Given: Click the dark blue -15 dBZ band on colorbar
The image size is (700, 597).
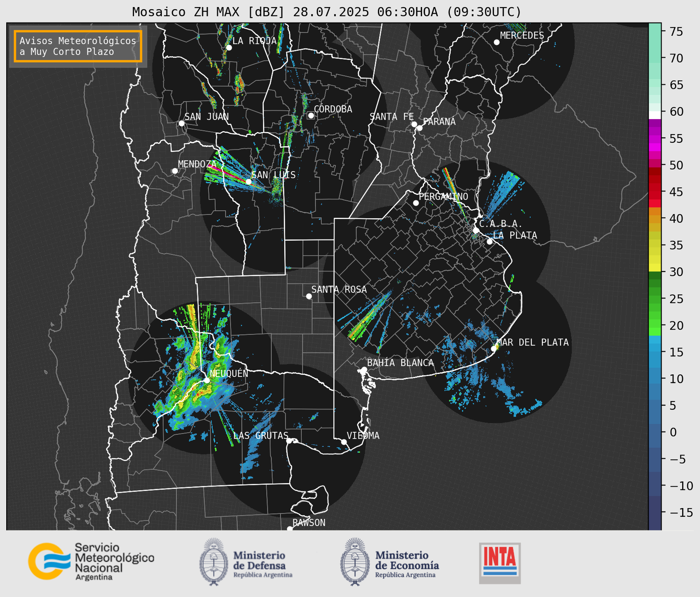Looking at the screenshot, I should pyautogui.click(x=655, y=512).
